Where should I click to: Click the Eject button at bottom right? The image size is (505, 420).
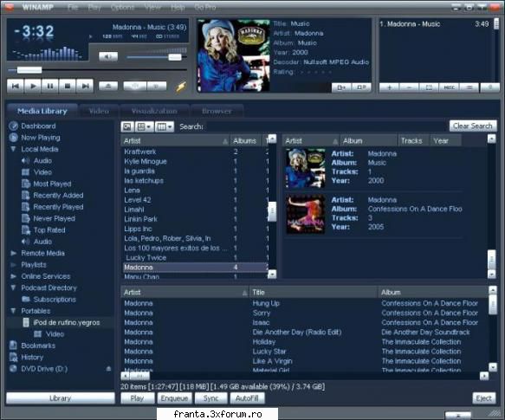(x=483, y=398)
